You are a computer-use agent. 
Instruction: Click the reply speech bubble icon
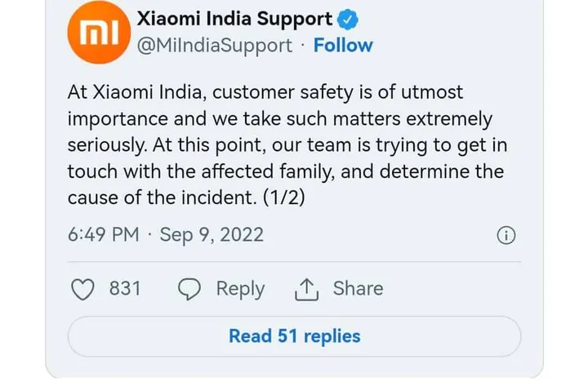[x=190, y=289]
